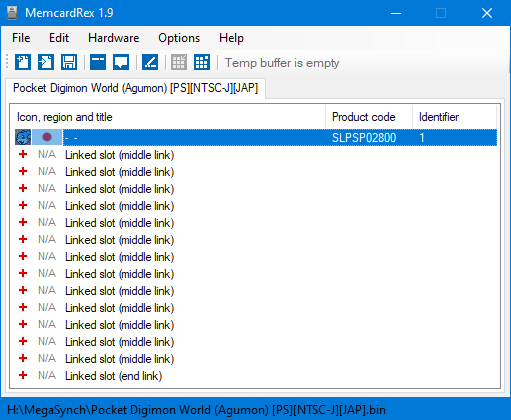Click 'Temp buffer is empty' toolbar label
Screen dimensions: 511x420
[x=282, y=63]
